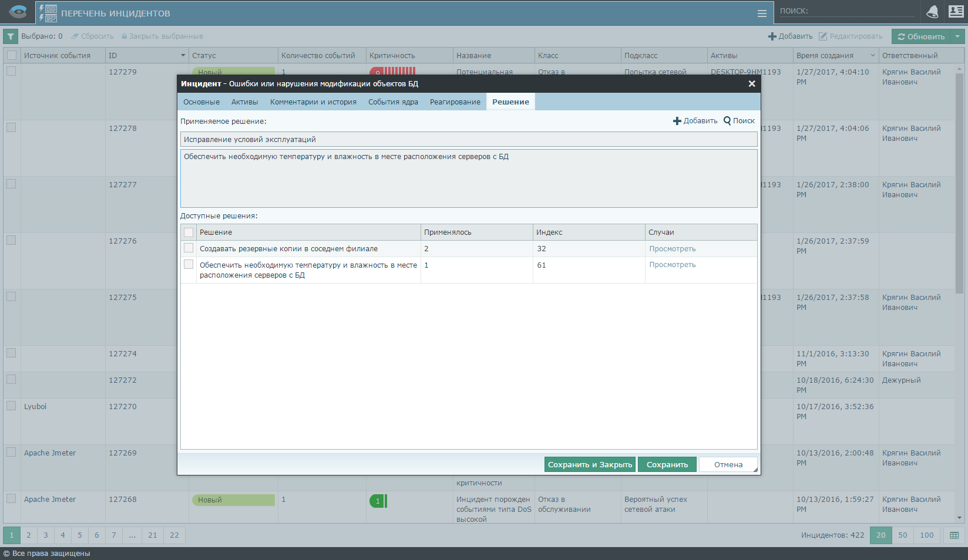
Task: Click Поиск magnifier in solution dialog
Action: (739, 121)
